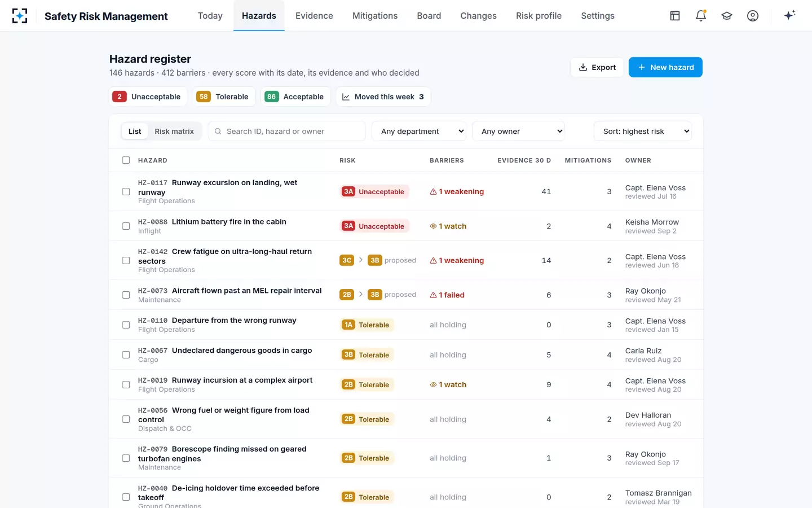Open the graduation cap training icon
This screenshot has width=812, height=508.
pyautogui.click(x=727, y=16)
